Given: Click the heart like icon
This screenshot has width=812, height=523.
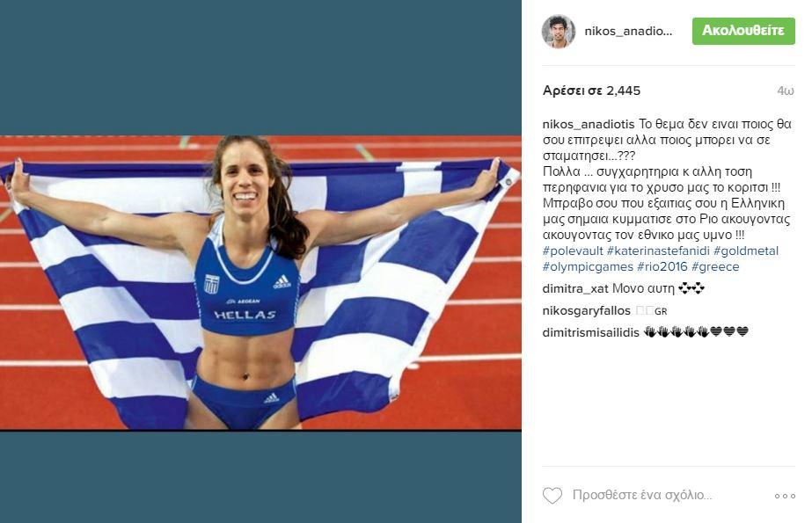Looking at the screenshot, I should coord(552,496).
